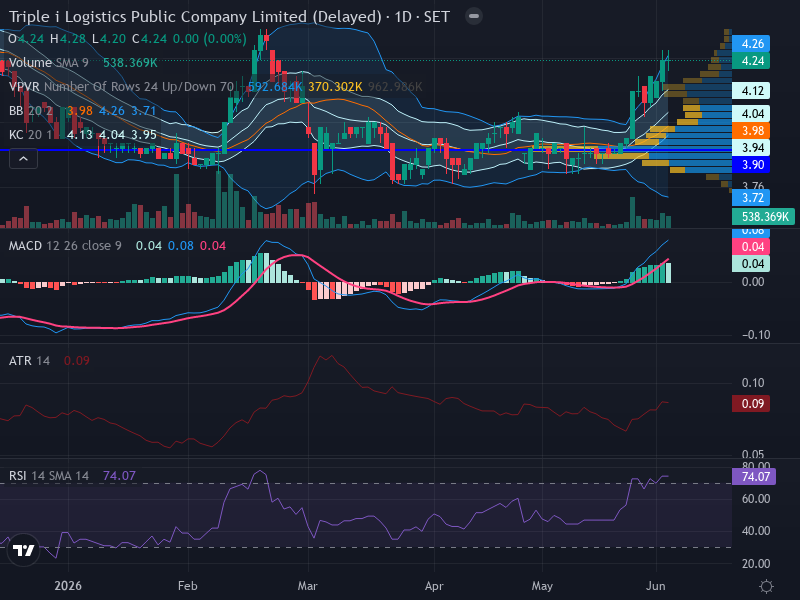Select the blue 3.90 horizontal line label
This screenshot has width=800, height=600.
(x=751, y=165)
